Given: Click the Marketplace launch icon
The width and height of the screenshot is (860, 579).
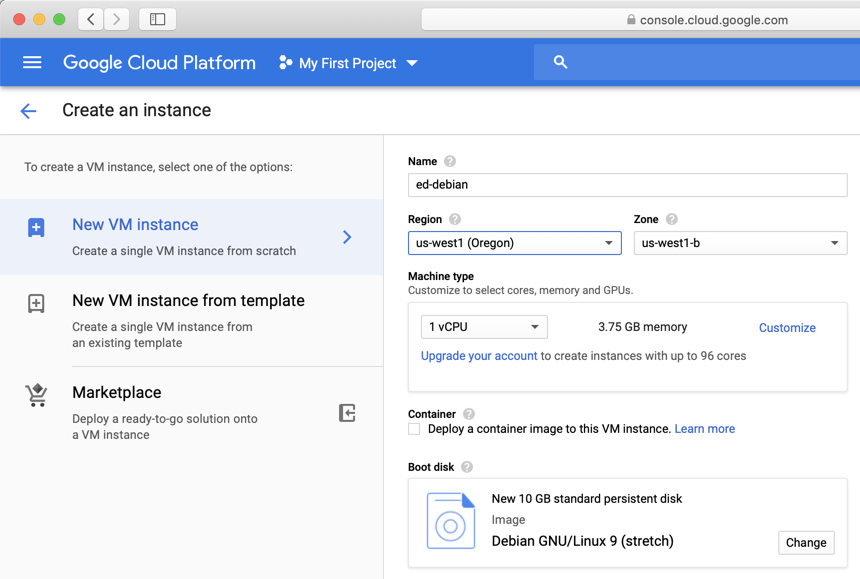Looking at the screenshot, I should (x=347, y=413).
